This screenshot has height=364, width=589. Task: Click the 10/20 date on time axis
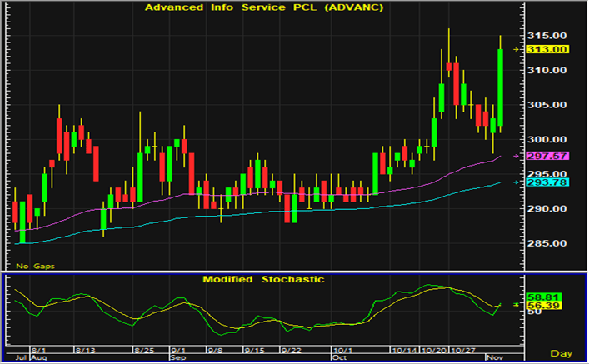click(433, 349)
